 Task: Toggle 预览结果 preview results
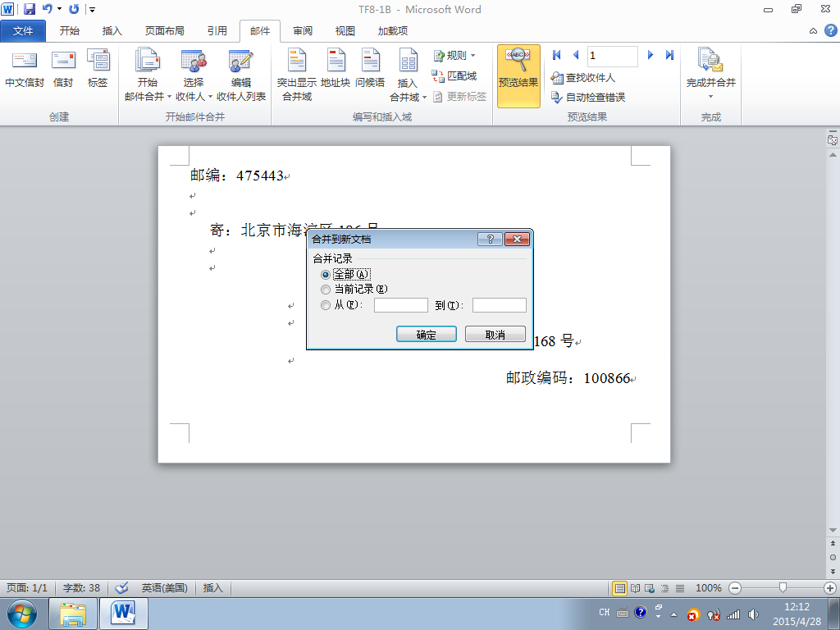518,76
